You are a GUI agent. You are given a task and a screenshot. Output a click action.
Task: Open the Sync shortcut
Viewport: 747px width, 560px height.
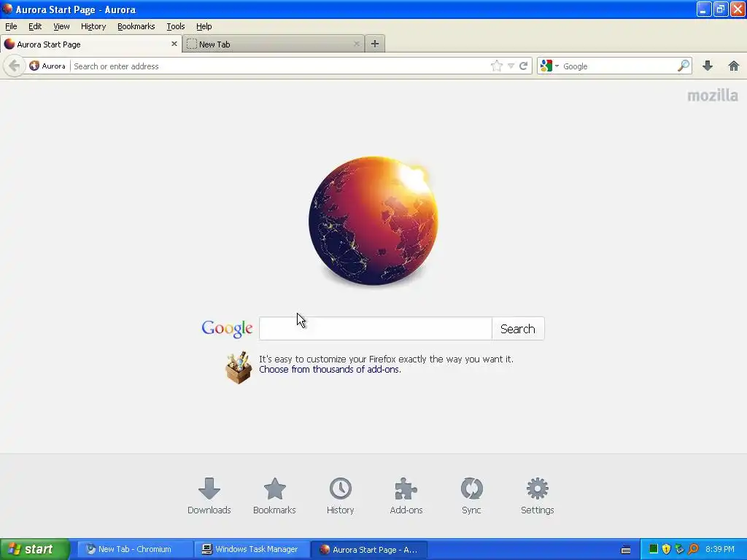(471, 496)
